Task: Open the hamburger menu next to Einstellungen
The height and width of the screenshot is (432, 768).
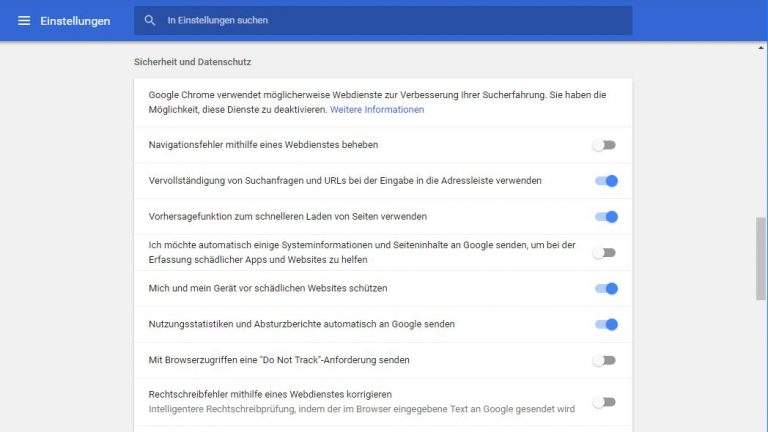Action: [24, 21]
